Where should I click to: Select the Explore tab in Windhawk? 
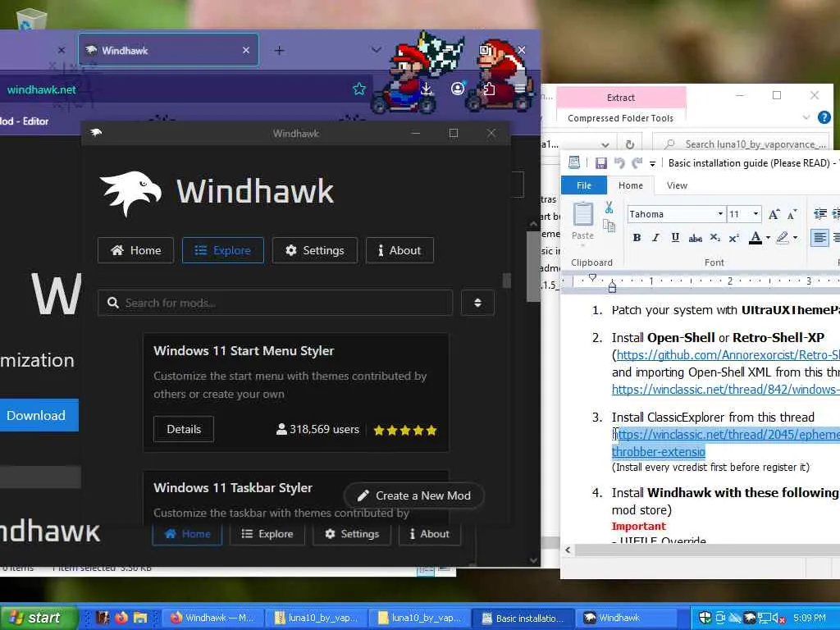pos(223,250)
